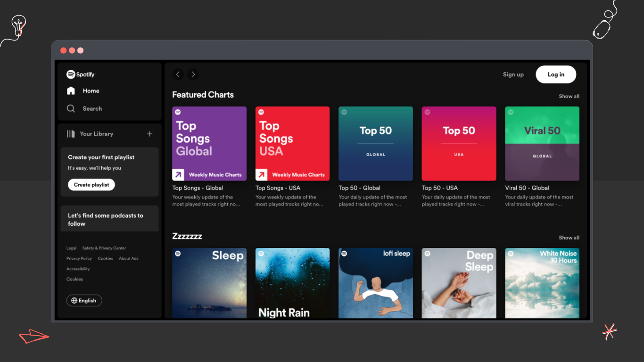Viewport: 644px width, 362px height.
Task: Click the Log in button
Action: [556, 74]
